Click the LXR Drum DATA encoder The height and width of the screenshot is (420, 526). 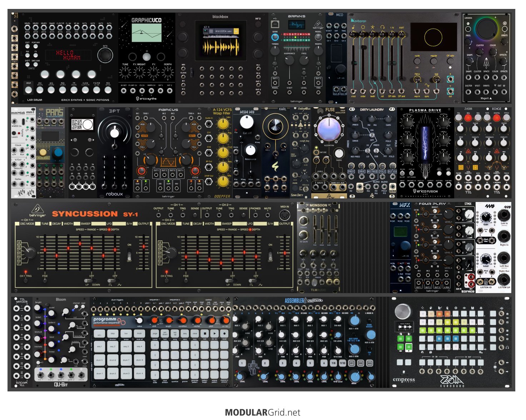[105, 55]
